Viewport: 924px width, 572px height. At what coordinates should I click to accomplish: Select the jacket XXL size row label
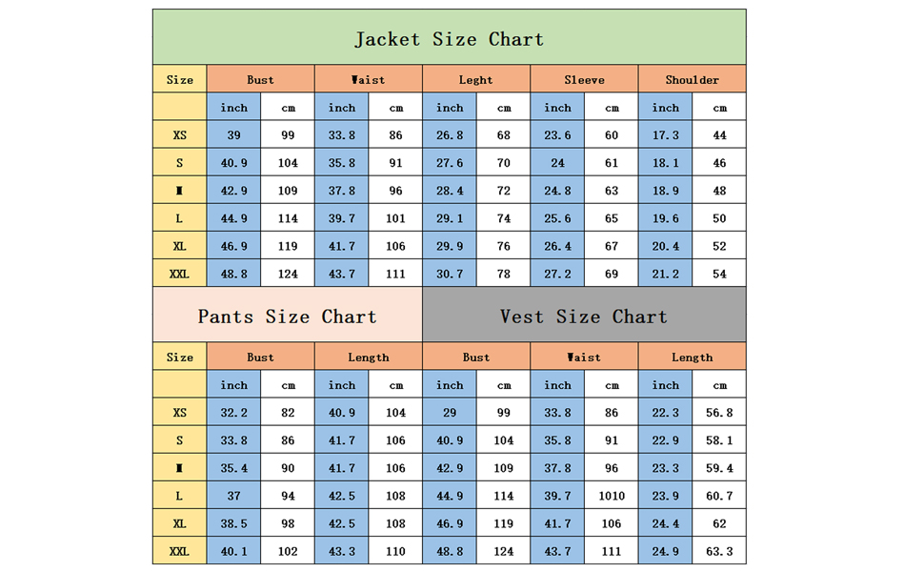[180, 273]
